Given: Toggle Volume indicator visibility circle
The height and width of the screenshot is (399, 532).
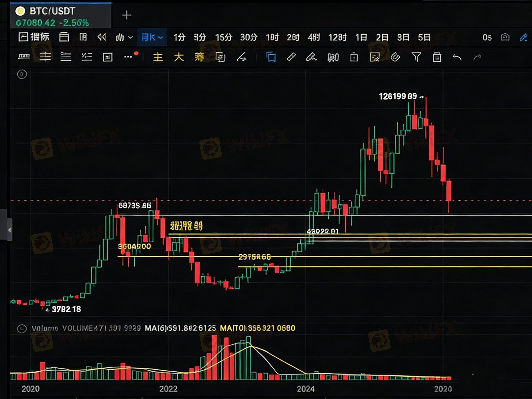Looking at the screenshot, I should [22, 329].
